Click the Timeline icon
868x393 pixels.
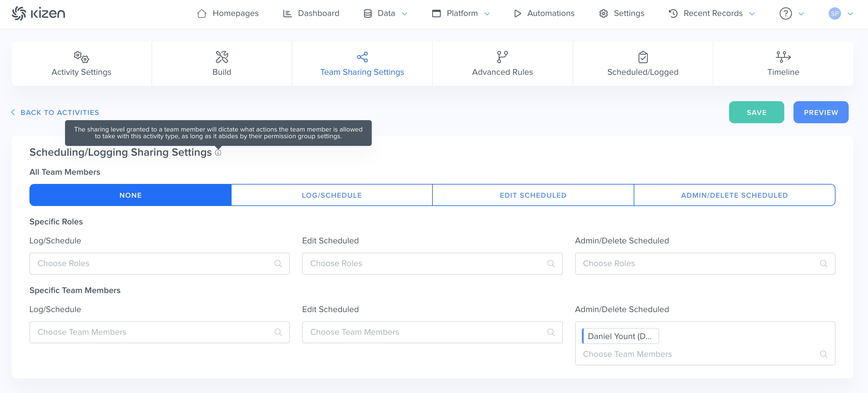(x=783, y=57)
